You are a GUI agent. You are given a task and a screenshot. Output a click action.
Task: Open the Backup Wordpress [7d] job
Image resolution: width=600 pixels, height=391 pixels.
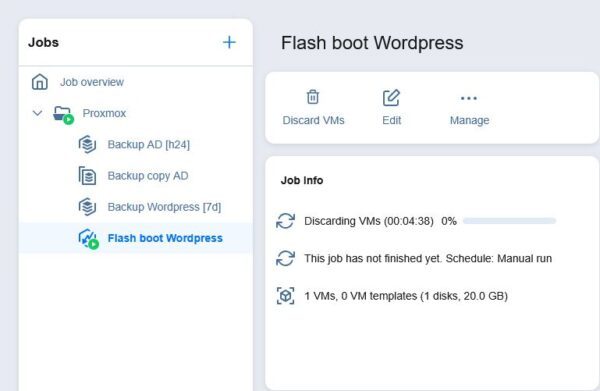point(164,207)
